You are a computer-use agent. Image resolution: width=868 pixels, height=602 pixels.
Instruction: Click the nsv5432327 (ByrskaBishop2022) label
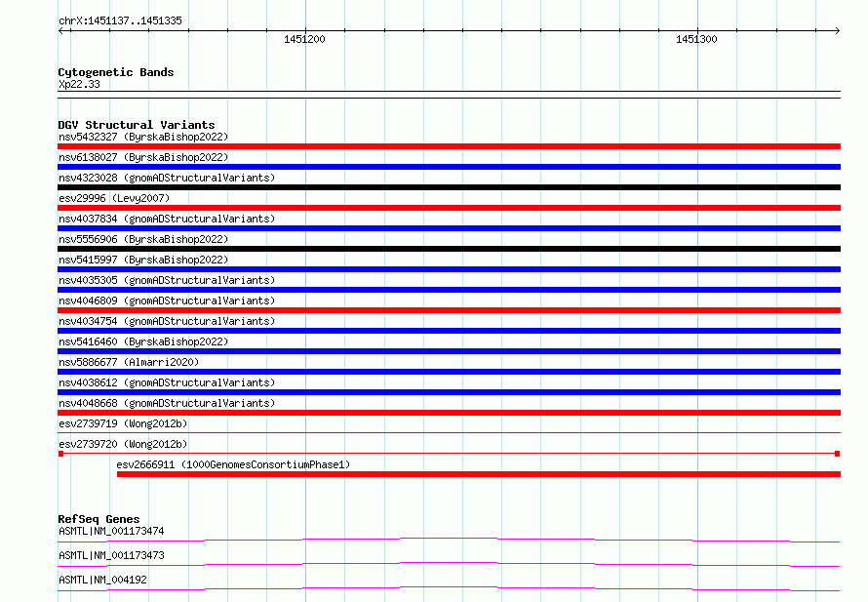(143, 137)
